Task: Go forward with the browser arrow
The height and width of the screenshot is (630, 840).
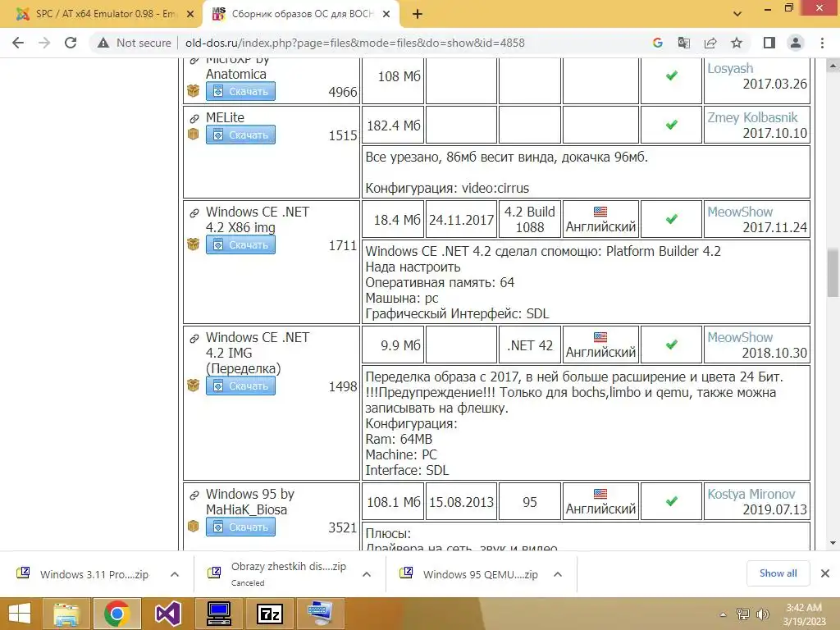Action: tap(44, 43)
